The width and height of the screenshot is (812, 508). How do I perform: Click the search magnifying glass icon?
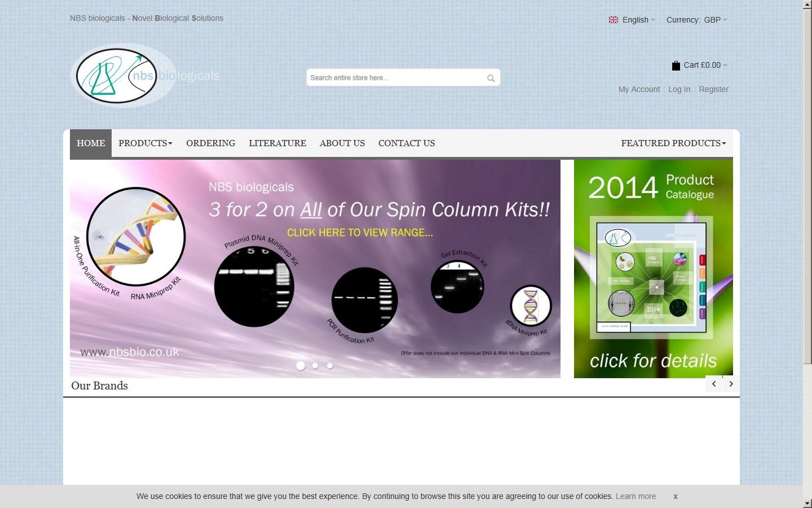click(x=490, y=78)
